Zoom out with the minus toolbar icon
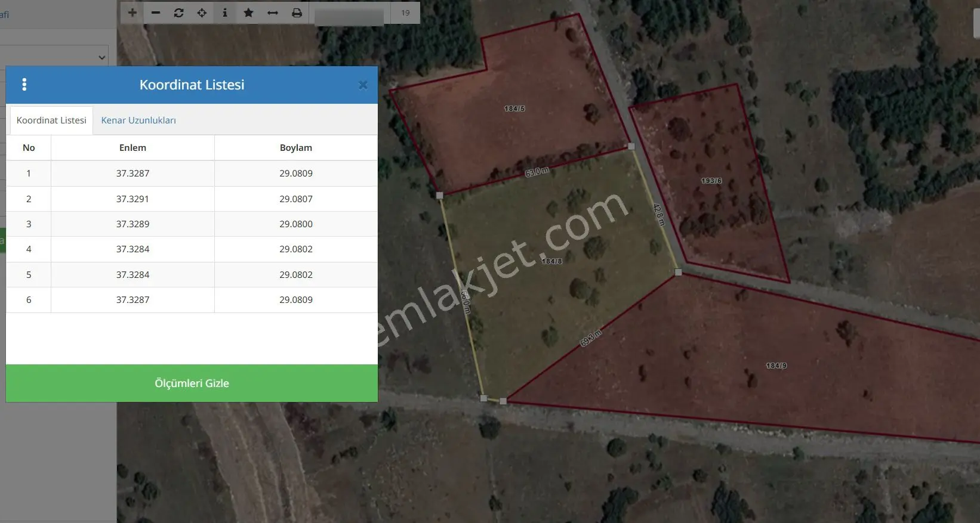The height and width of the screenshot is (523, 980). point(155,13)
